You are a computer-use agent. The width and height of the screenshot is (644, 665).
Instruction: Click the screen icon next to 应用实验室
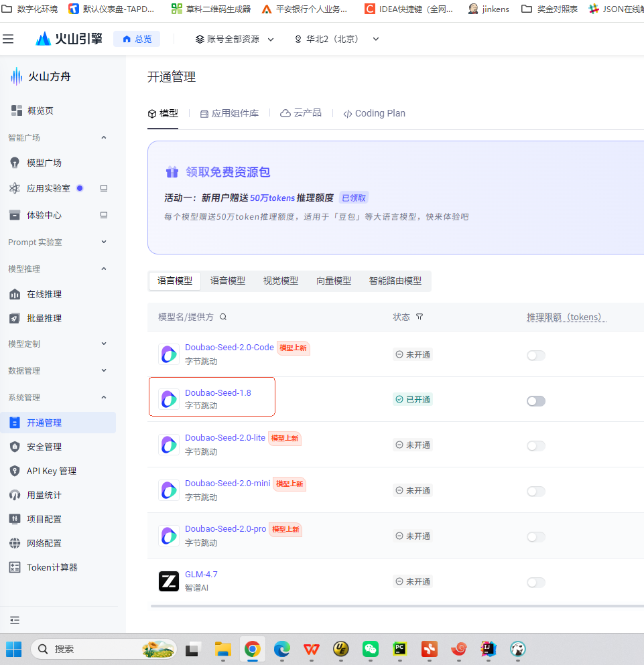click(x=104, y=188)
